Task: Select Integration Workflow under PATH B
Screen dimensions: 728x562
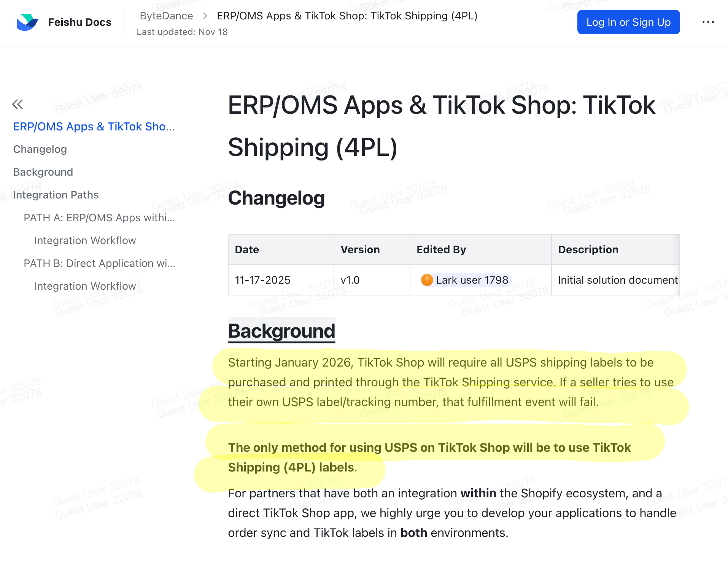Action: (85, 286)
